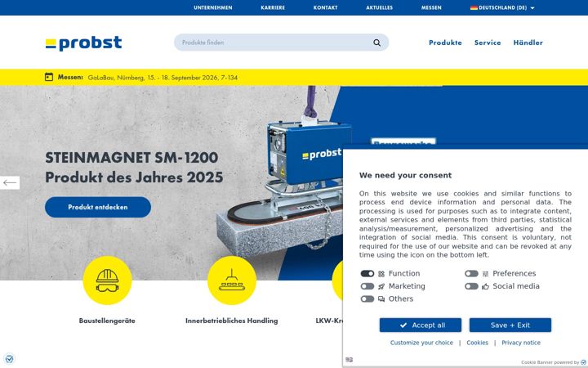This screenshot has height=368, width=588.
Task: Open Innerbetriebliches Handling lifting icon
Action: coord(232,280)
